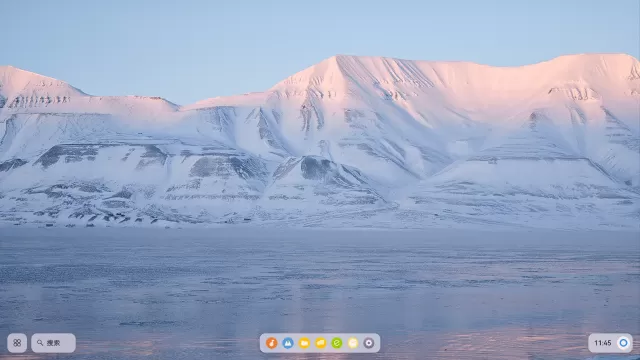This screenshot has width=640, height=360.
Task: Launch the green e browser icon
Action: [337, 343]
